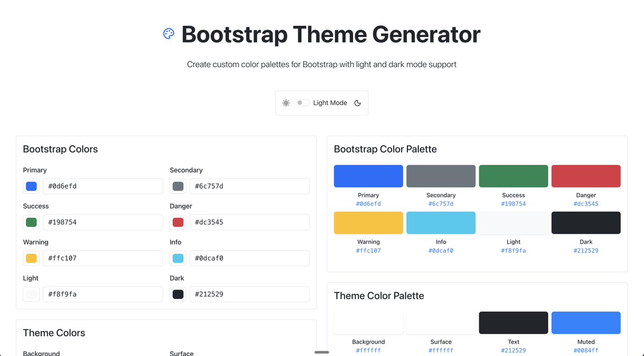Edit the Warning hex field #ffc107
The image size is (644, 356).
click(x=103, y=258)
